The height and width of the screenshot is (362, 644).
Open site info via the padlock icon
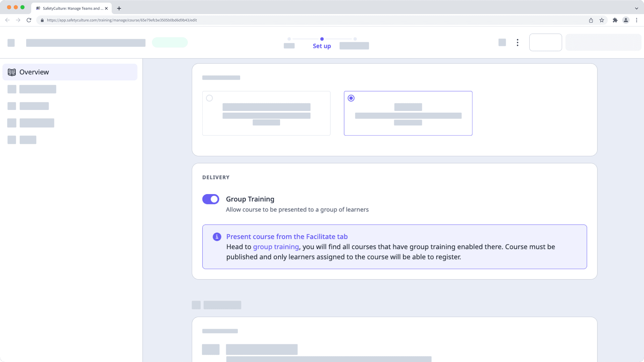tap(42, 20)
